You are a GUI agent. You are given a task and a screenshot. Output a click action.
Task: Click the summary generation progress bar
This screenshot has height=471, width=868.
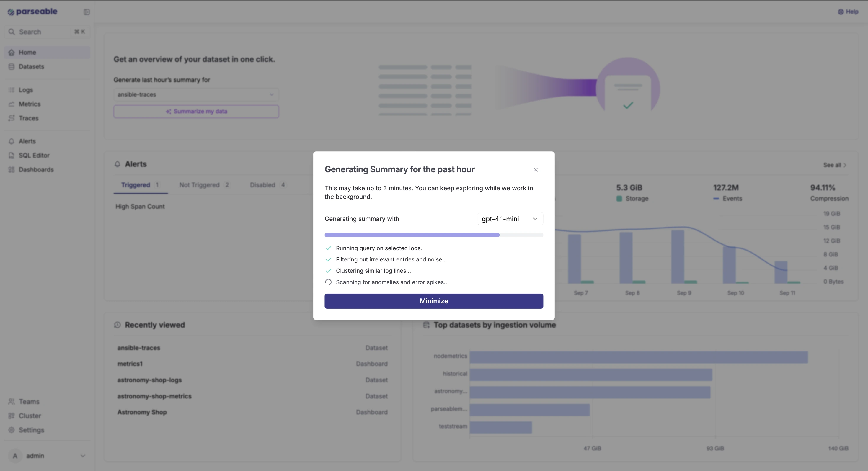433,235
